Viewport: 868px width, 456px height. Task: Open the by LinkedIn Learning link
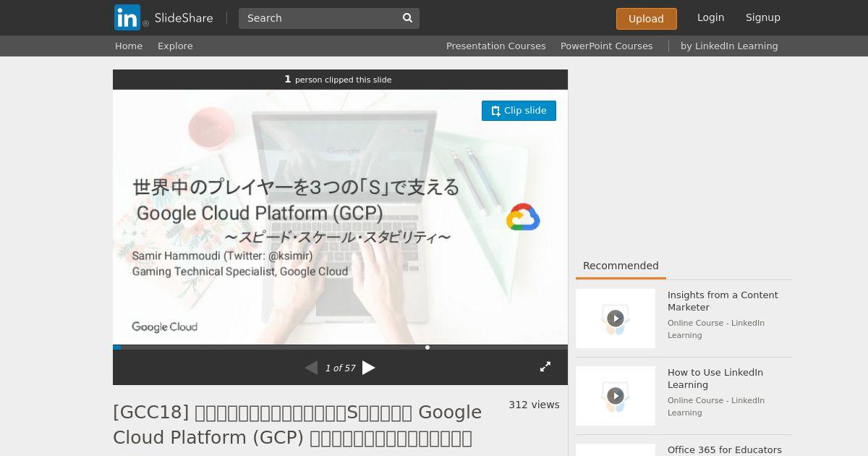pos(729,46)
